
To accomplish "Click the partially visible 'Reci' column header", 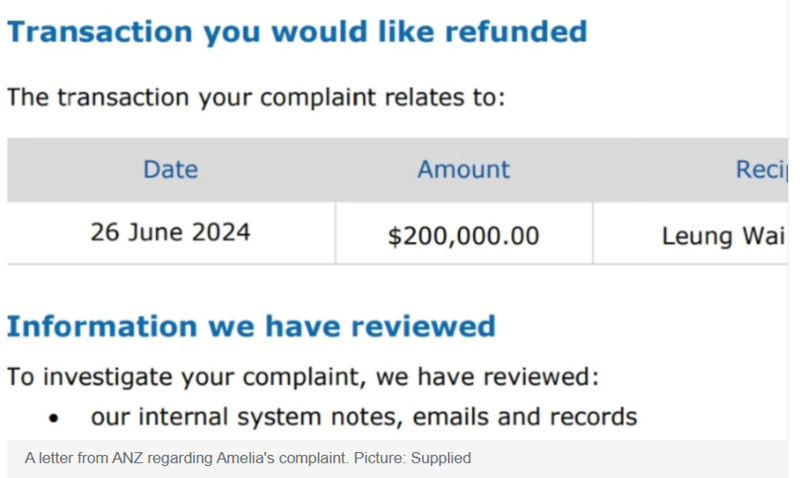I will click(761, 170).
